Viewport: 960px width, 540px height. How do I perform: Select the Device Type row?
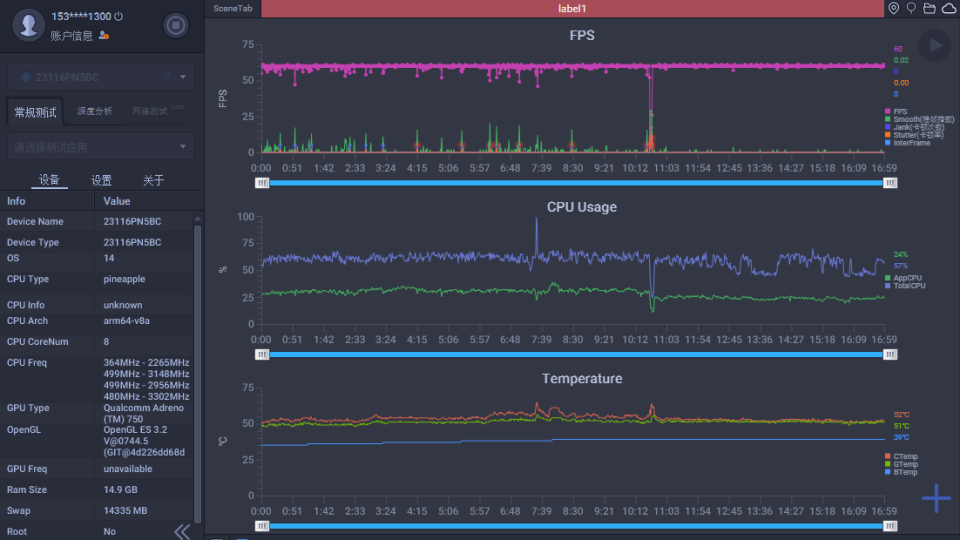pos(97,242)
